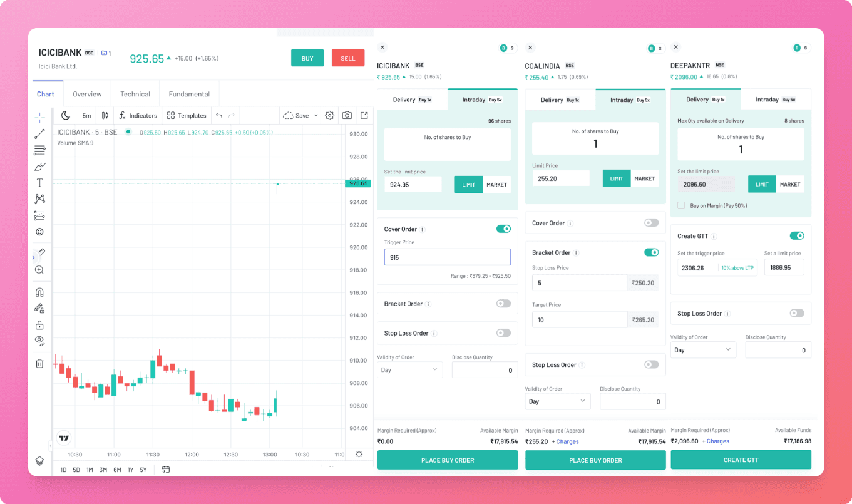
Task: Enable COALINDIA Cover Order switch
Action: (651, 223)
